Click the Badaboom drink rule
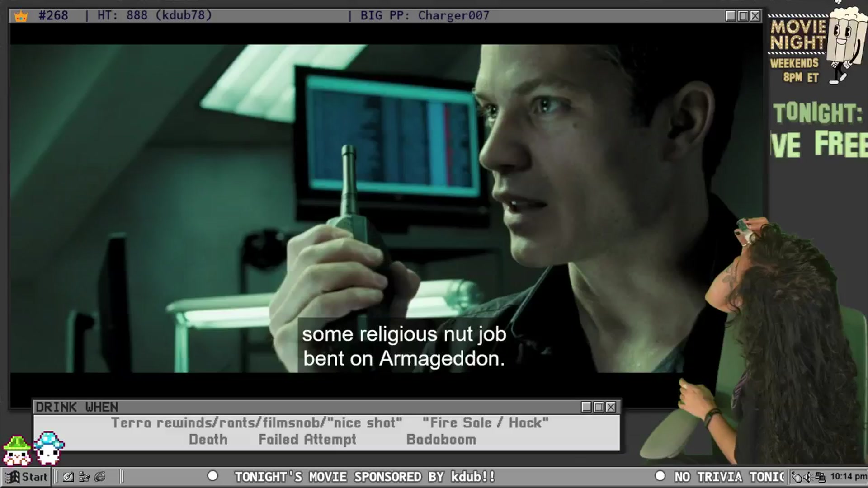Image resolution: width=868 pixels, height=488 pixels. [x=441, y=440]
